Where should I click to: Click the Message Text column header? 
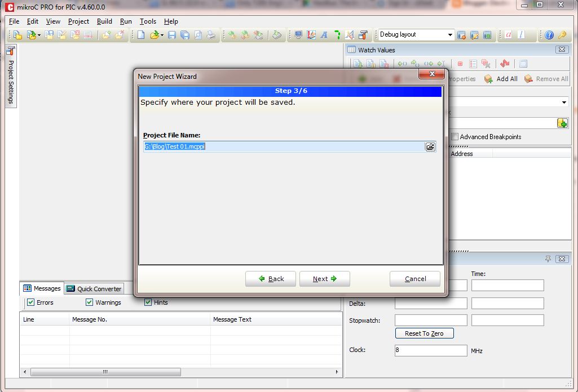point(276,319)
